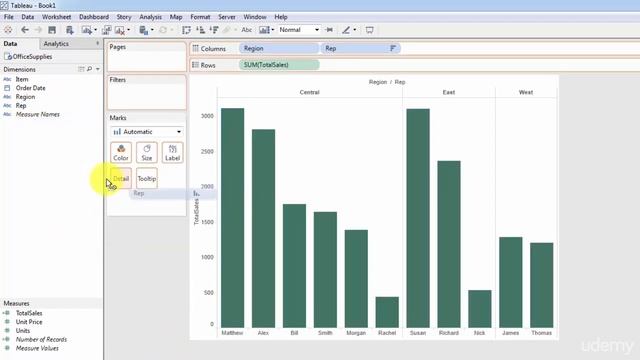The image size is (640, 360).
Task: Click the View Cards toolbar icon
Action: [x=264, y=30]
